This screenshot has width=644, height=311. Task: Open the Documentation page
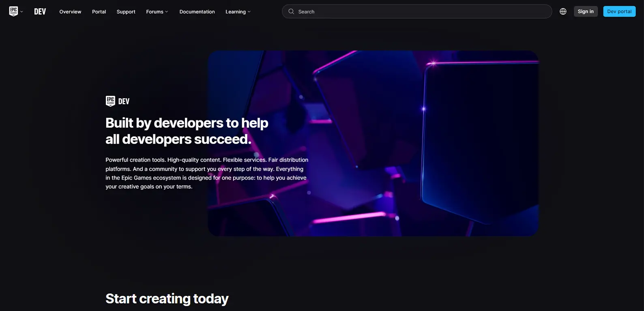(197, 12)
